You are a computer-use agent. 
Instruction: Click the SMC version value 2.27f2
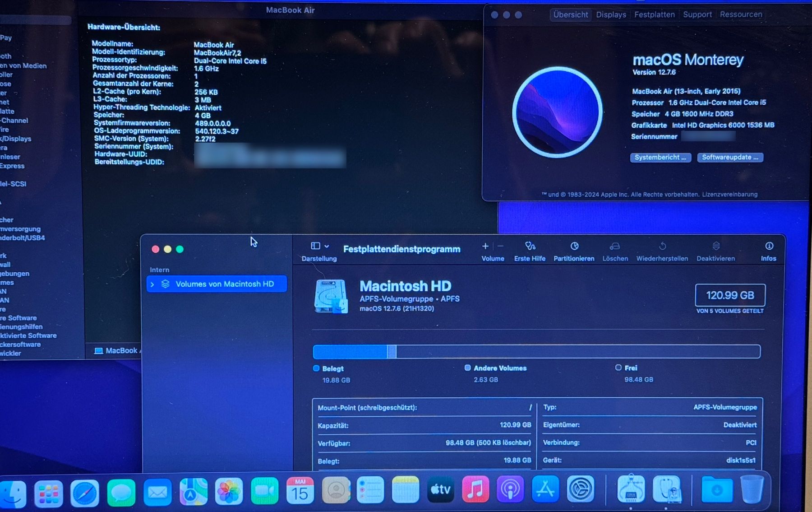205,139
